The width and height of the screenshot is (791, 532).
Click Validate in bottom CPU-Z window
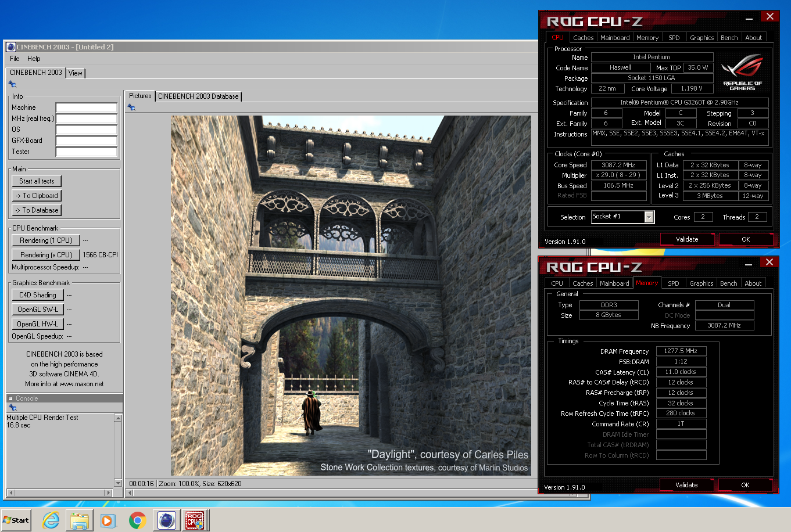(686, 485)
